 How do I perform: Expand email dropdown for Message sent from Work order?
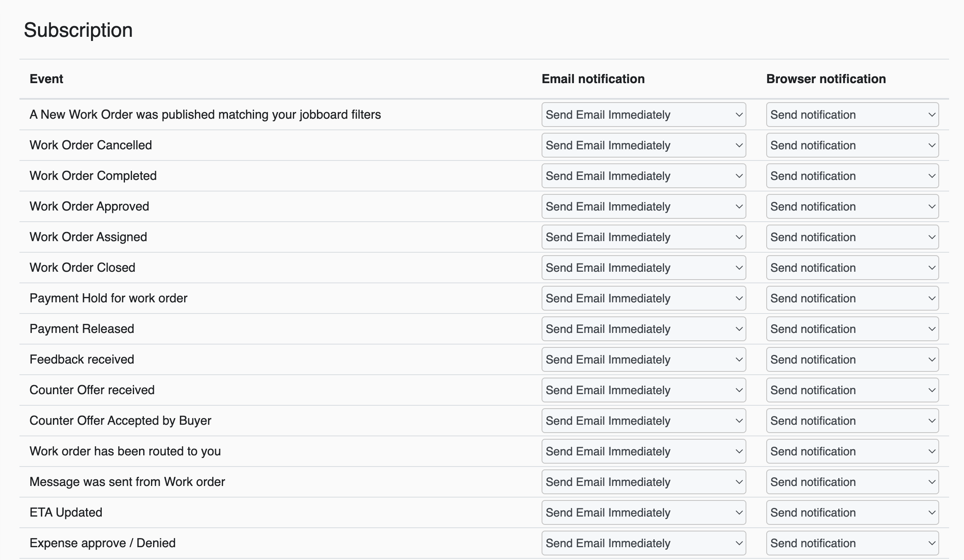pyautogui.click(x=643, y=482)
